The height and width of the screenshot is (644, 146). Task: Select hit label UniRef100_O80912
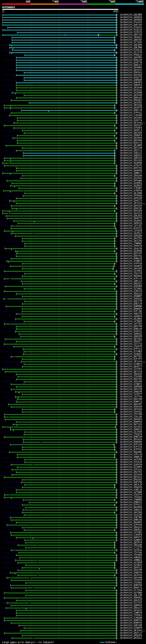pyautogui.click(x=131, y=37)
